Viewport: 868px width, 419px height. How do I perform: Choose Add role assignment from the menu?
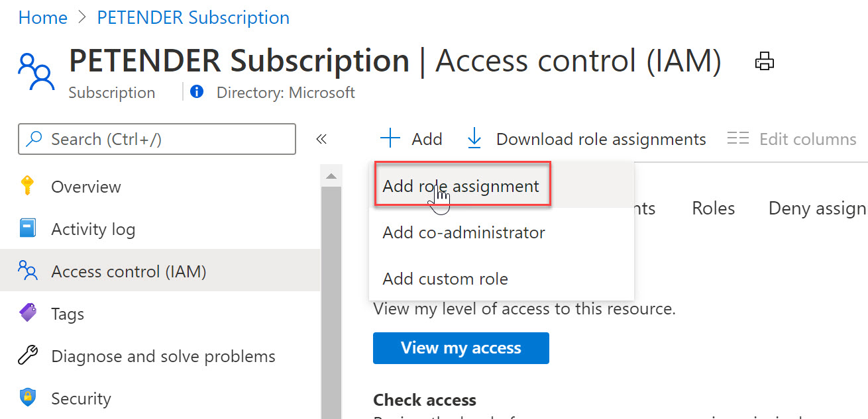tap(462, 186)
